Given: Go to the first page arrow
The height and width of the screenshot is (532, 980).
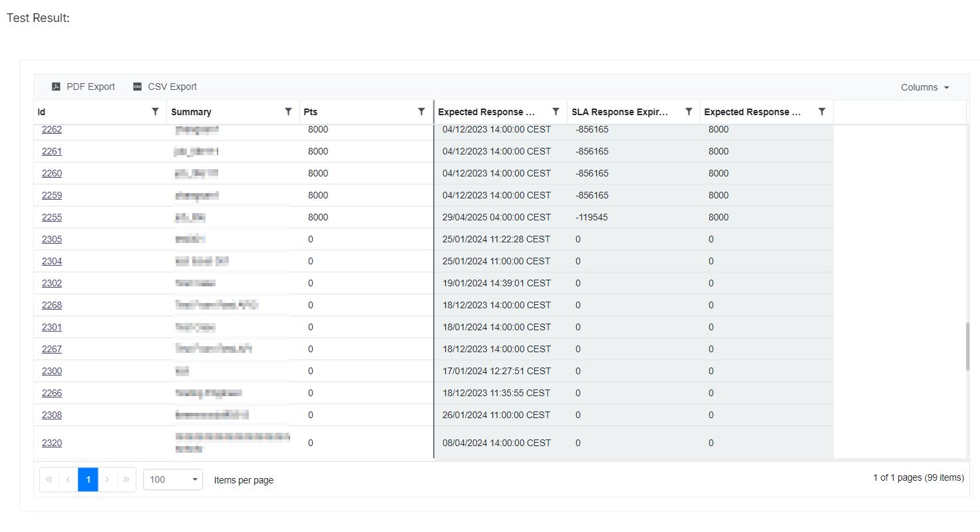Looking at the screenshot, I should pos(49,479).
